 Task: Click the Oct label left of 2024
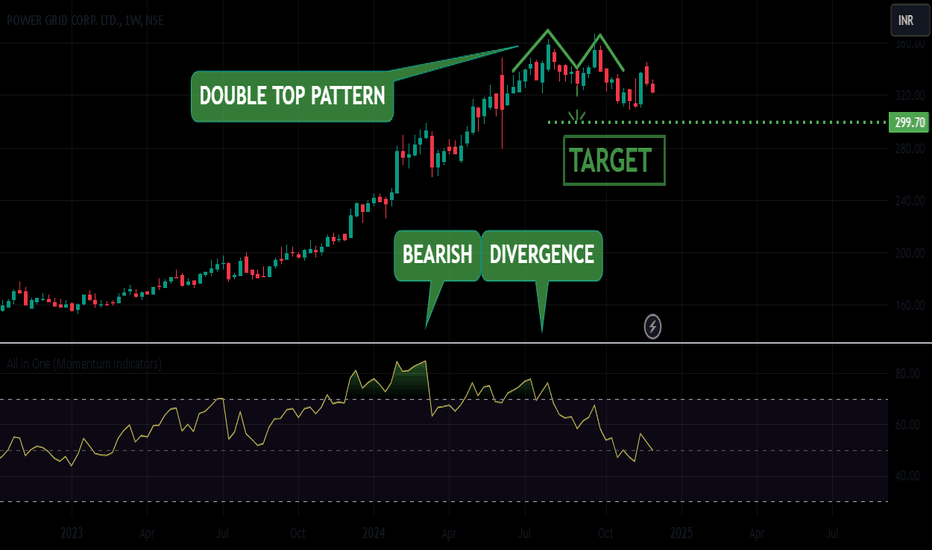coord(298,533)
